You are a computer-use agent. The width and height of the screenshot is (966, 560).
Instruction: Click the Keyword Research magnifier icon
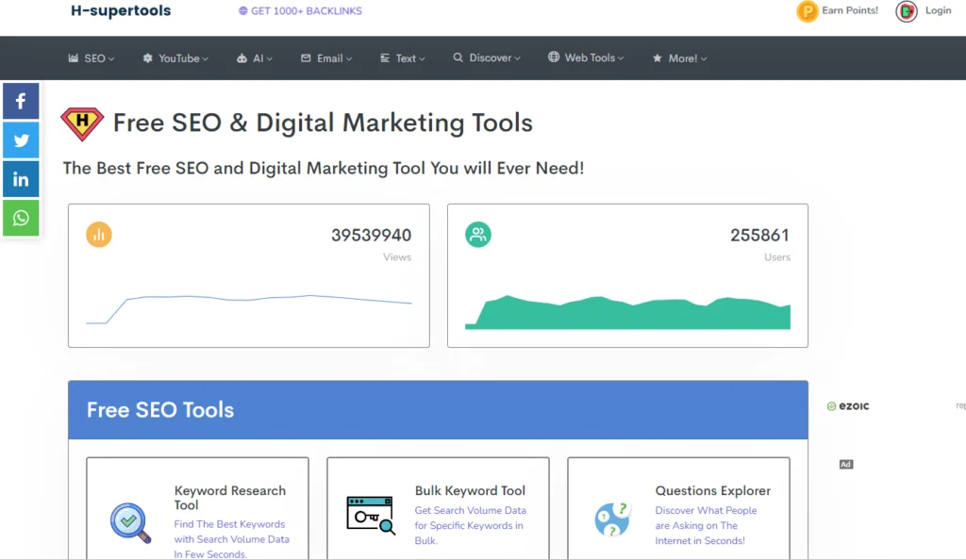(x=130, y=523)
